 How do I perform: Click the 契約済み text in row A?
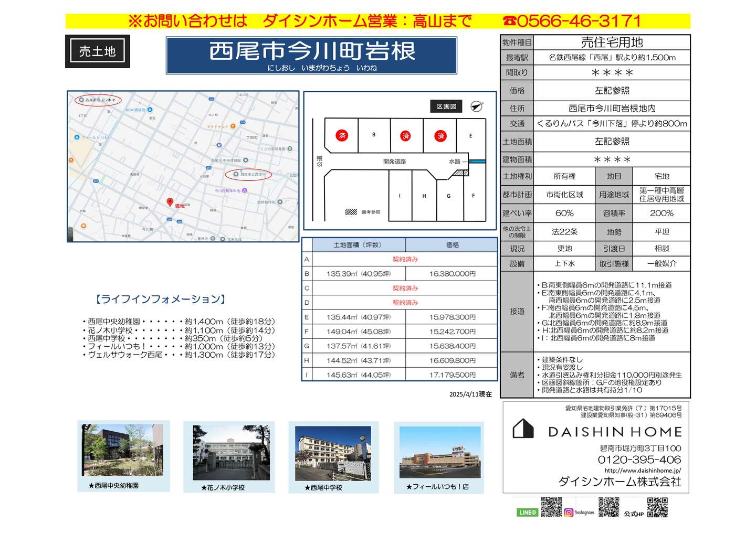(405, 259)
